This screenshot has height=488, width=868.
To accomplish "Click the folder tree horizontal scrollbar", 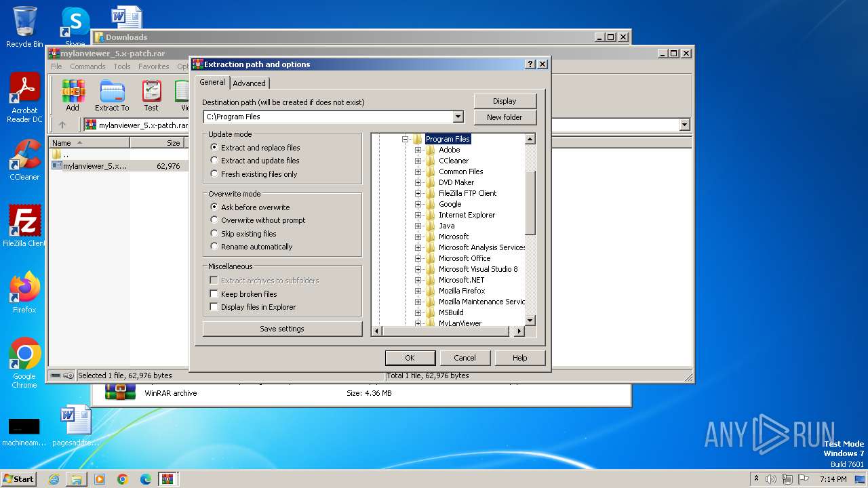I will [446, 331].
